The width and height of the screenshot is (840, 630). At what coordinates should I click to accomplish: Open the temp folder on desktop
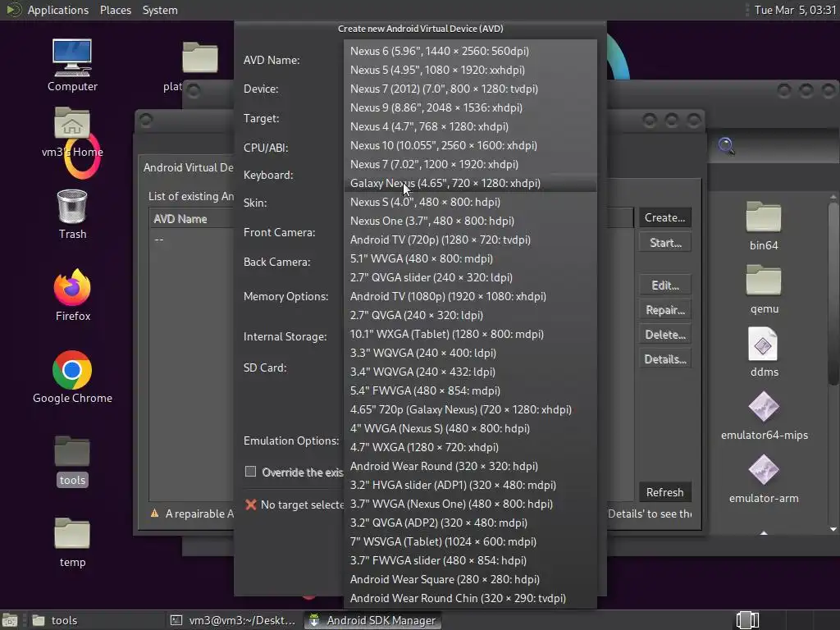[72, 535]
